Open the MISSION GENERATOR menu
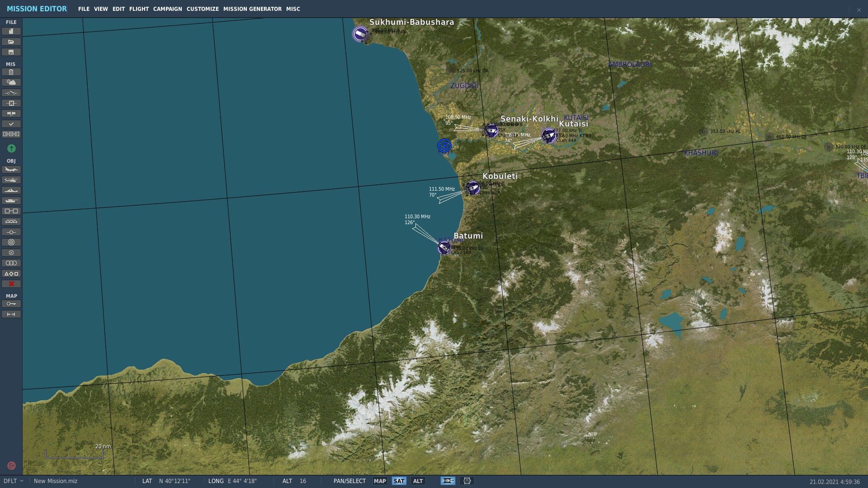Screen dimensions: 868x488 pyautogui.click(x=252, y=9)
